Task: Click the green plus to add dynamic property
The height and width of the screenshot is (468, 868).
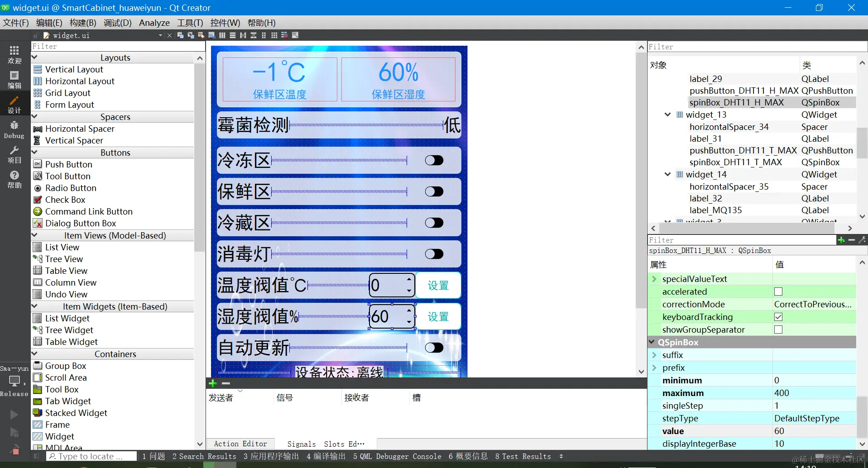Action: (841, 240)
